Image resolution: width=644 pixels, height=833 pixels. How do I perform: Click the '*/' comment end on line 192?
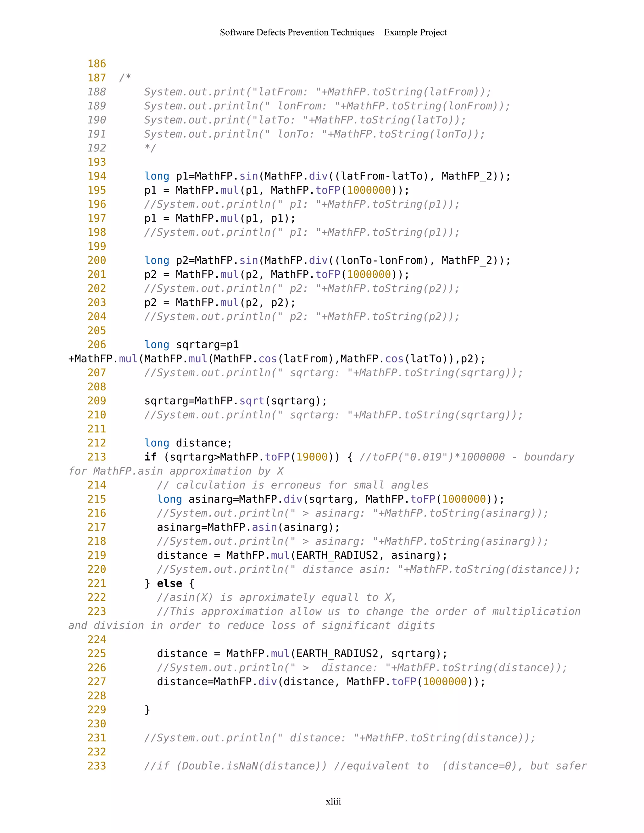[x=150, y=148]
